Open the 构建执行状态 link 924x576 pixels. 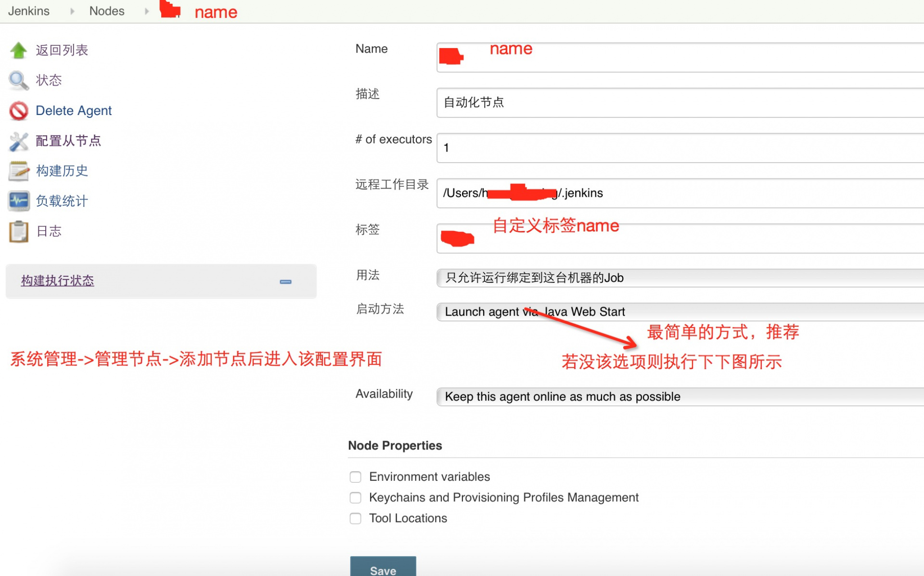pyautogui.click(x=57, y=281)
